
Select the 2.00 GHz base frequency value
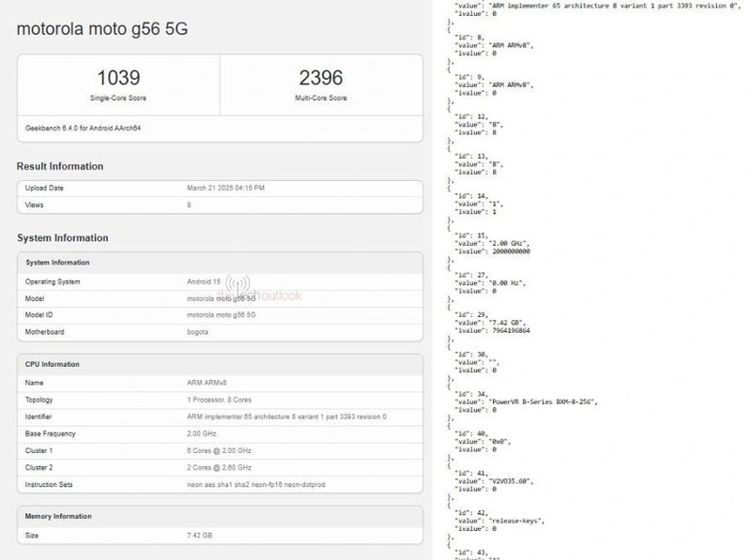coord(202,433)
